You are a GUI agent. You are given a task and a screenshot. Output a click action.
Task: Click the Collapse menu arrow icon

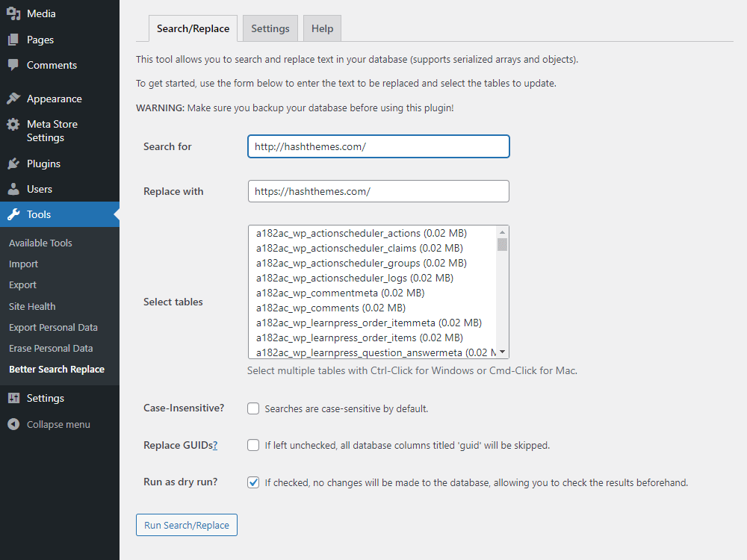coord(13,424)
